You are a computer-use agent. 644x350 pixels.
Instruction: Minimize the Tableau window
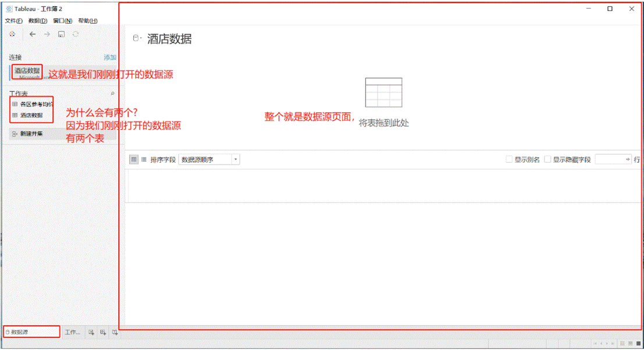click(x=589, y=9)
